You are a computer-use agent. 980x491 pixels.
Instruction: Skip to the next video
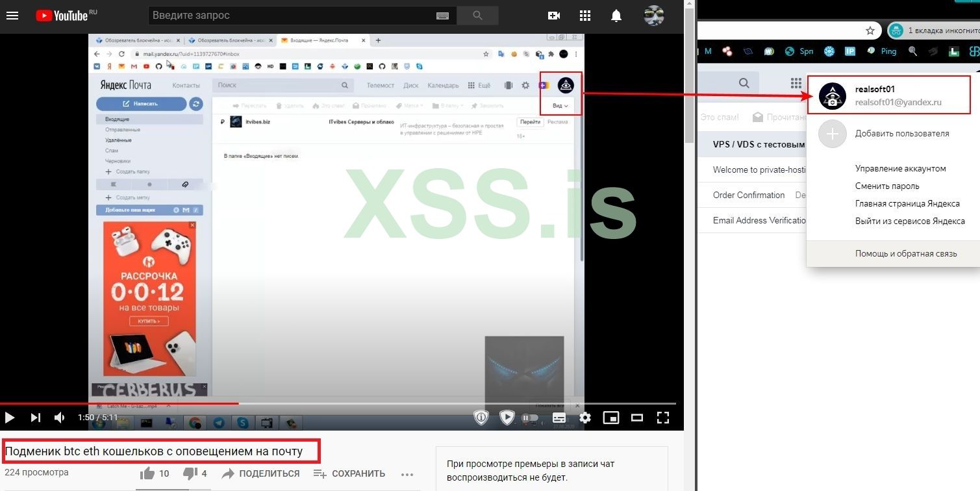pos(35,418)
